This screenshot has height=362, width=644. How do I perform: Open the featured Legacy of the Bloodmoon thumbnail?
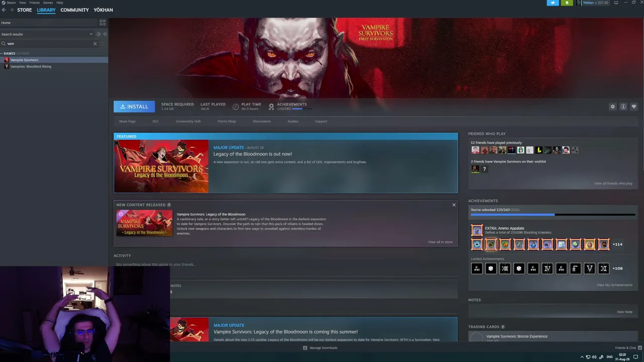coord(161,166)
